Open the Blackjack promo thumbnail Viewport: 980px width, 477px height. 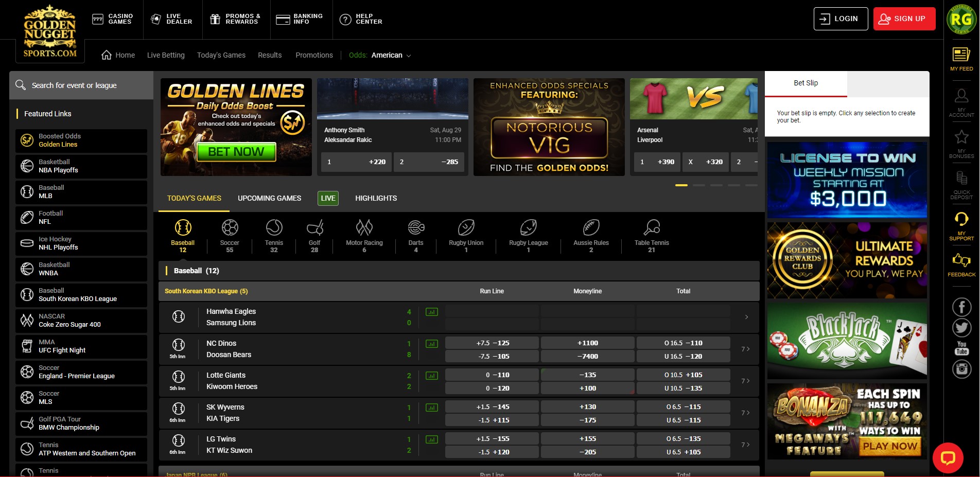[847, 341]
